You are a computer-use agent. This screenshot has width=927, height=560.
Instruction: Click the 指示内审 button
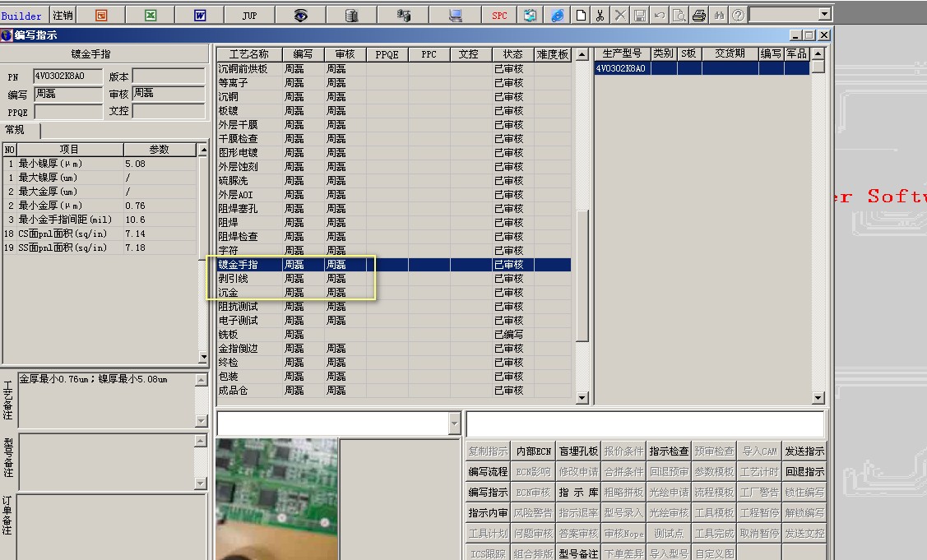click(x=488, y=513)
